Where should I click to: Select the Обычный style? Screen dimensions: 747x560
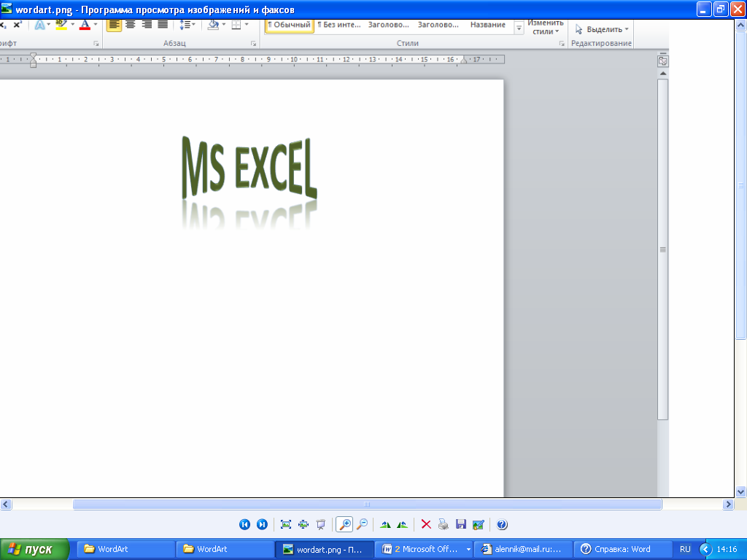pyautogui.click(x=289, y=25)
